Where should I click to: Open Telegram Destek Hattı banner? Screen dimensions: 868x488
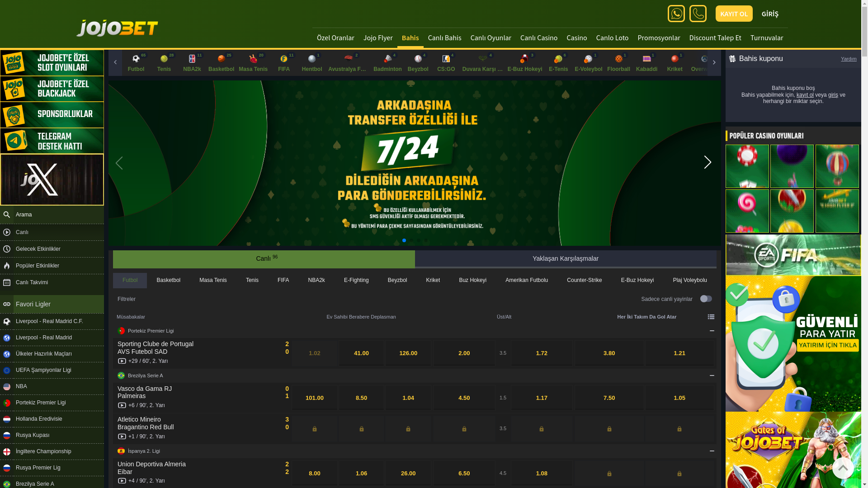52,141
